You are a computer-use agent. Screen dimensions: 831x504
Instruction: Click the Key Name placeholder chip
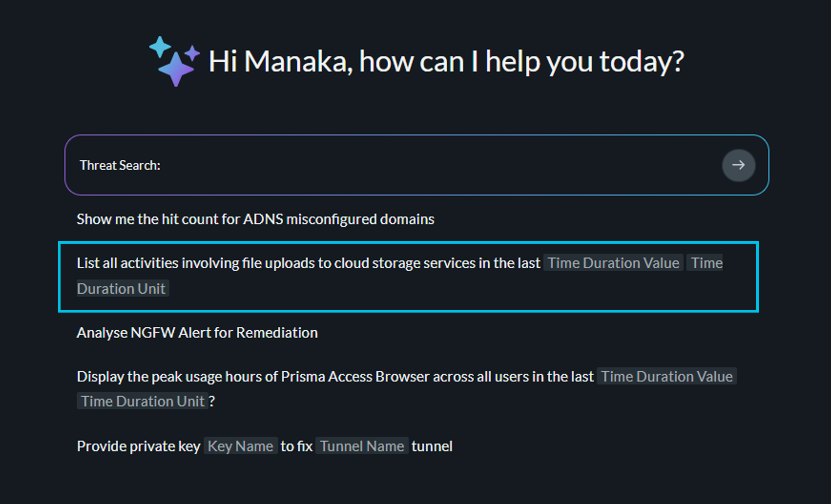click(x=241, y=446)
